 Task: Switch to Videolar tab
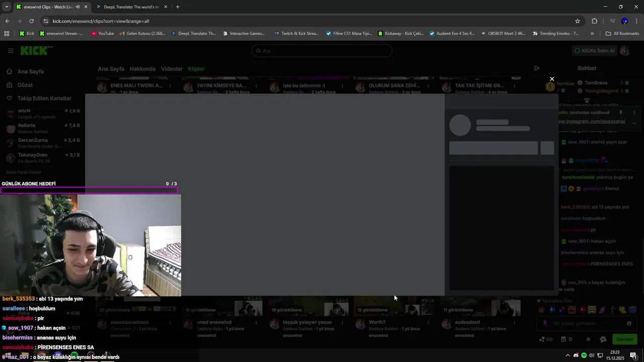pyautogui.click(x=172, y=69)
